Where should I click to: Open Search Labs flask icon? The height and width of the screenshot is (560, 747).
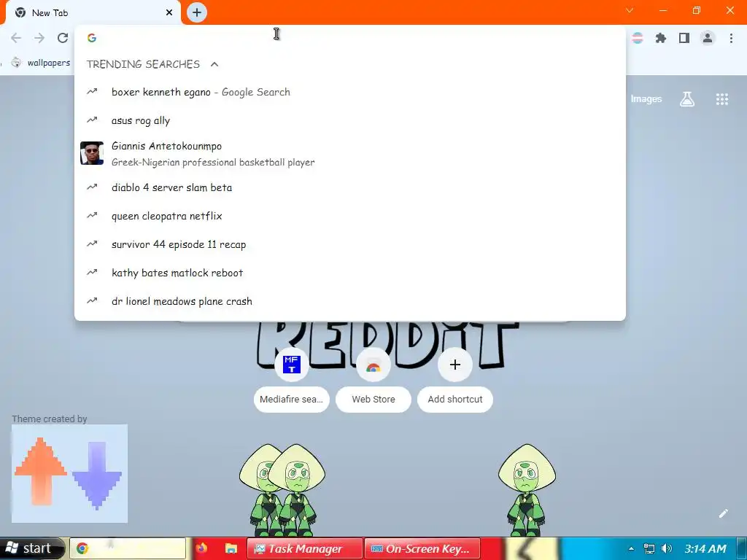[x=687, y=99]
